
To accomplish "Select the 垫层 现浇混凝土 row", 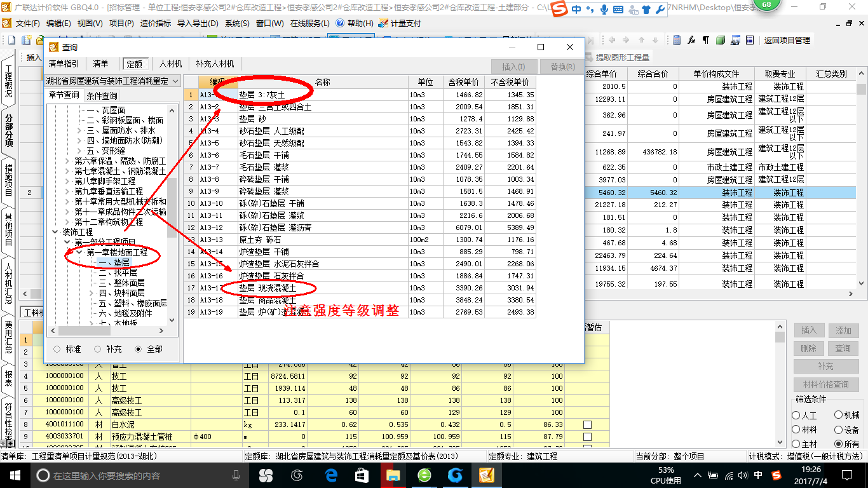I will coord(360,288).
